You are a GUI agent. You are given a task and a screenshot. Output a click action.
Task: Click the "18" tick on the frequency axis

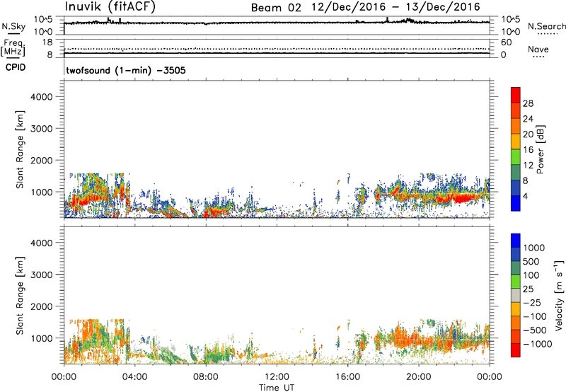click(x=47, y=42)
